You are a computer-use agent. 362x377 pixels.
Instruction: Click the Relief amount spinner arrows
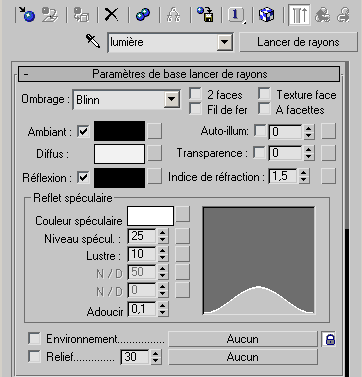155,357
